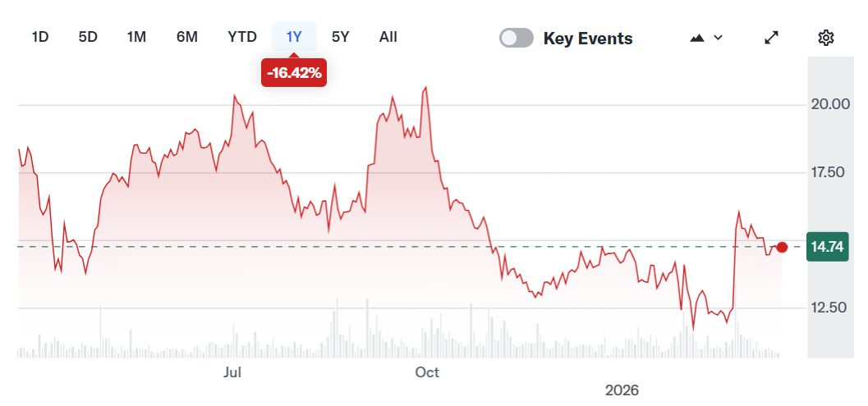Select the 1Y range tab
The width and height of the screenshot is (868, 406).
pos(294,37)
